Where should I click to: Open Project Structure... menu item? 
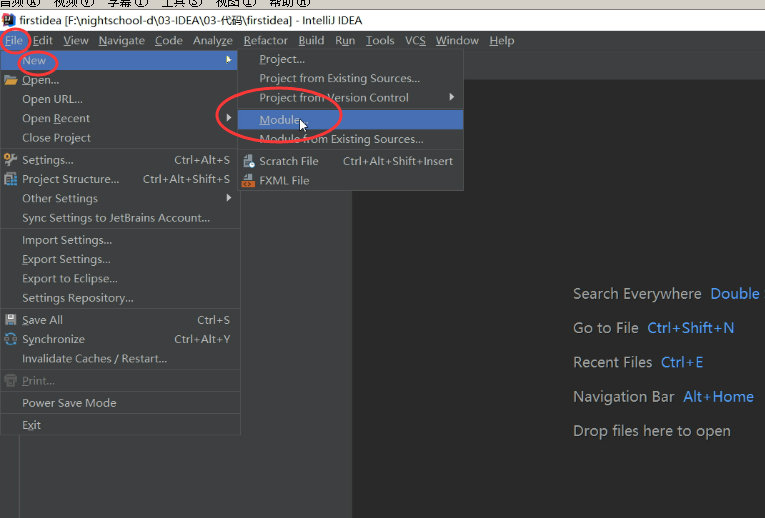coord(119,179)
